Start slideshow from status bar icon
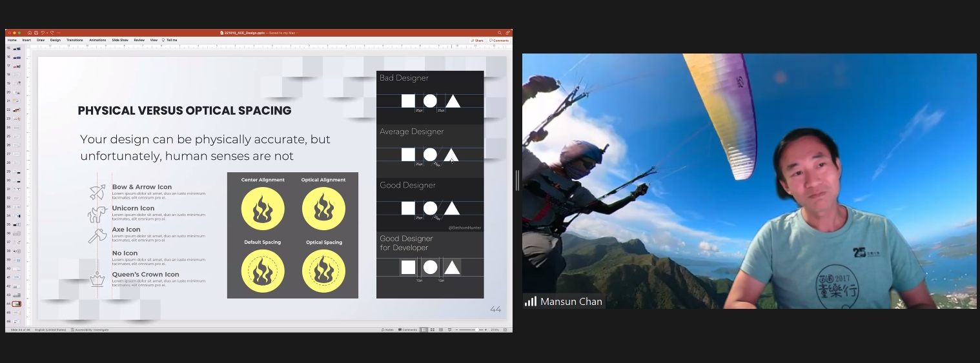This screenshot has height=363, width=980. pyautogui.click(x=449, y=329)
